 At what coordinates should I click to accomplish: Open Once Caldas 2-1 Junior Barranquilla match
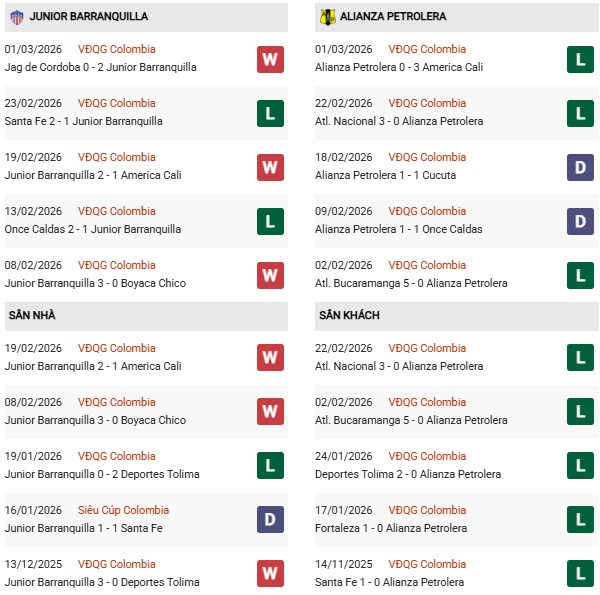click(93, 229)
